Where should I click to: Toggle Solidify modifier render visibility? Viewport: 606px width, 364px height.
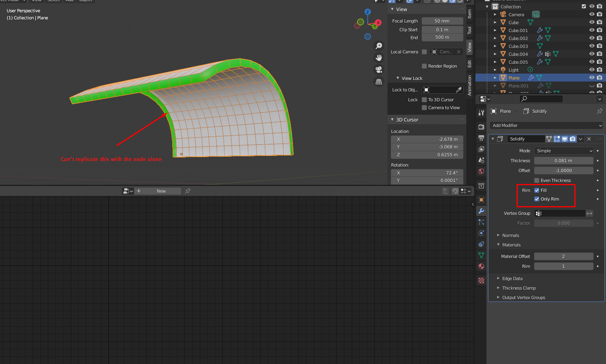[x=573, y=139]
